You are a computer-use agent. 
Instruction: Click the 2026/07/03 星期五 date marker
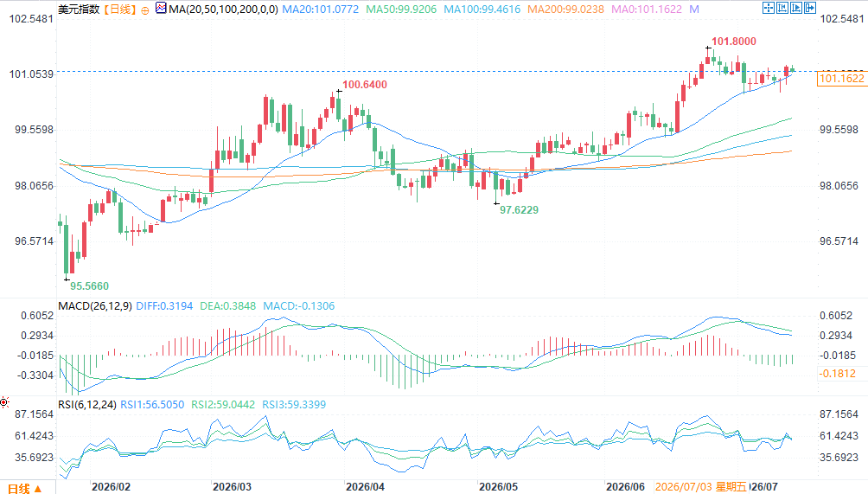[700, 487]
